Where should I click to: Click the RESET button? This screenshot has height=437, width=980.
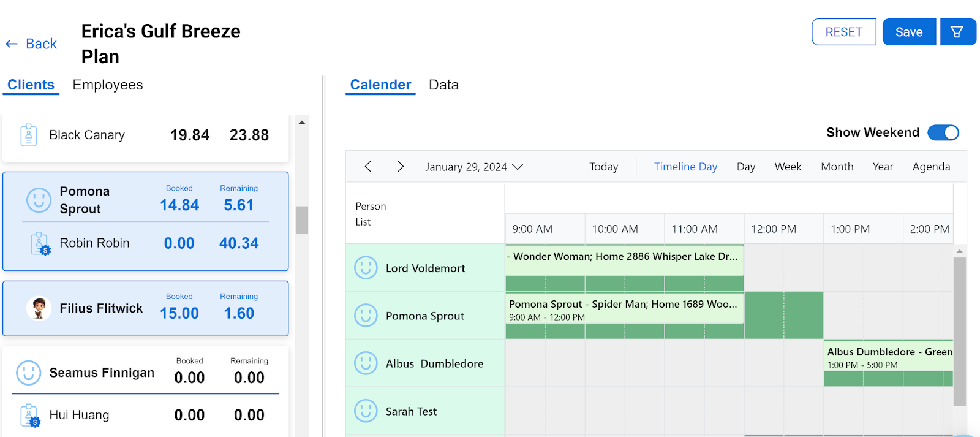tap(844, 32)
